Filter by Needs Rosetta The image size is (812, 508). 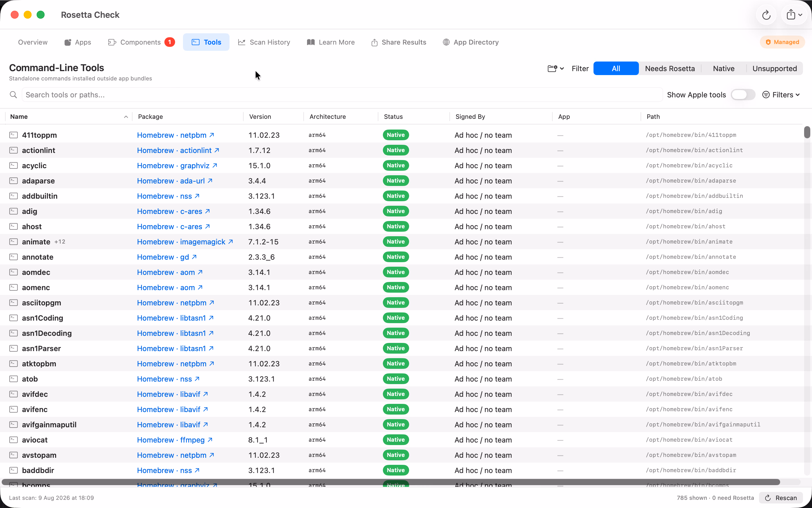(670, 69)
